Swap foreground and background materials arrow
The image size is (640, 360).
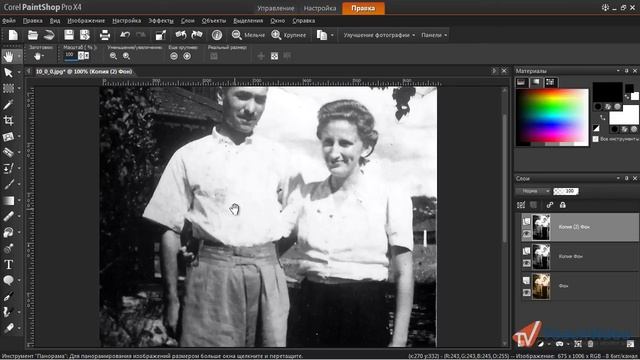pos(603,118)
